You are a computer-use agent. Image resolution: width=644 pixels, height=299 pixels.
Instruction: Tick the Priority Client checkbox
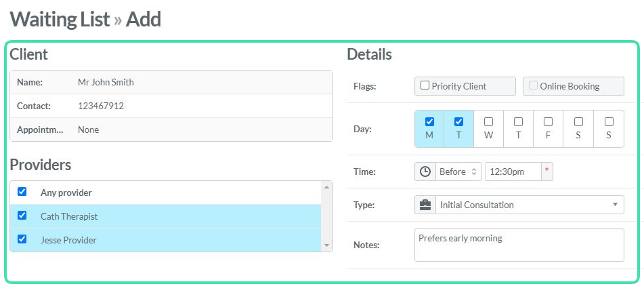425,85
